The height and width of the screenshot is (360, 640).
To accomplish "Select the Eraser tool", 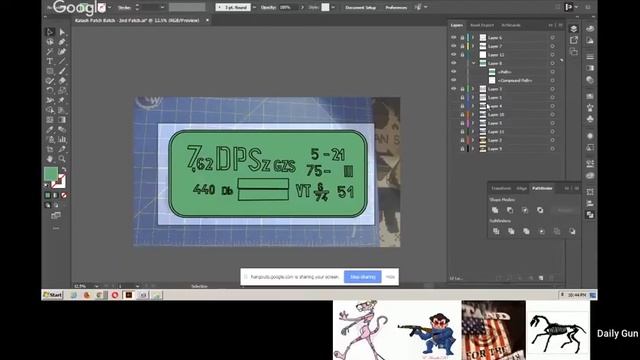I will (62, 81).
